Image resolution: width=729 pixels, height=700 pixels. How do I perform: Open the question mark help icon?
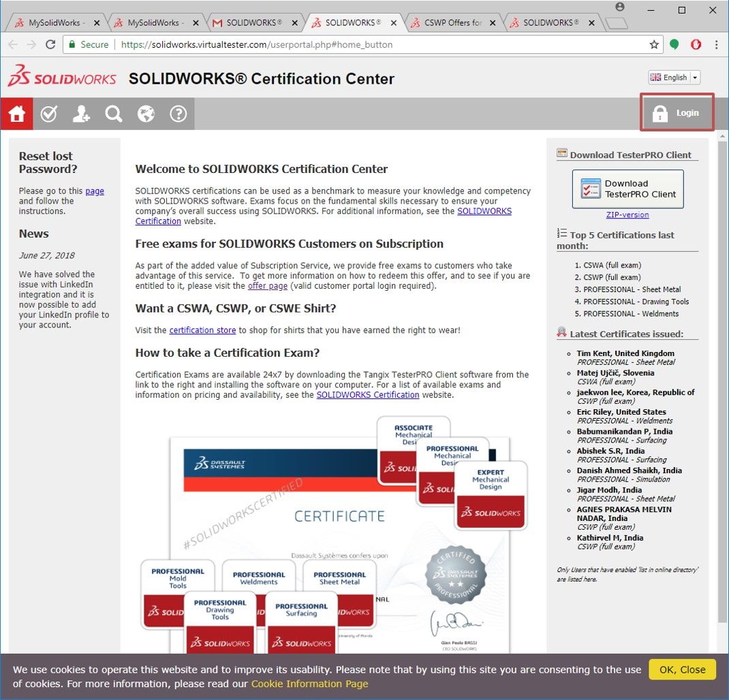(178, 114)
